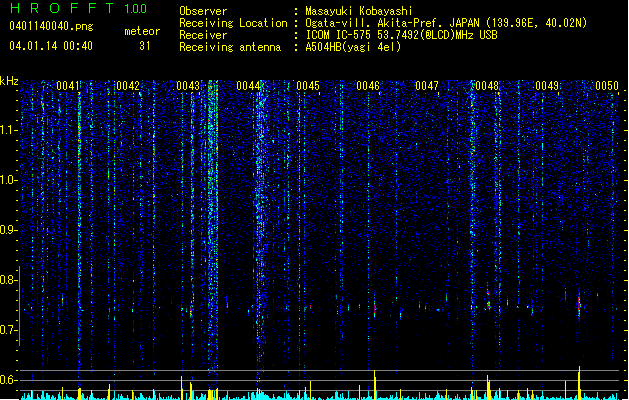Click the 0050 time marker
The height and width of the screenshot is (400, 629).
(x=607, y=86)
